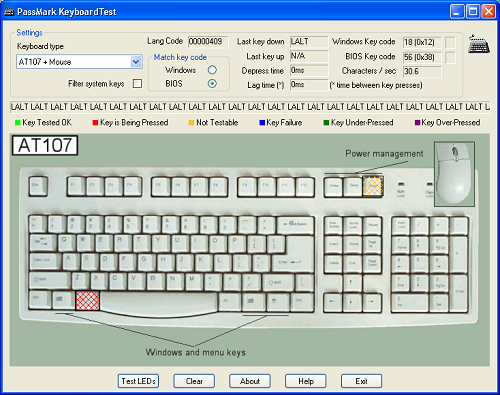Open the About dialog button
The width and height of the screenshot is (500, 395).
click(250, 381)
